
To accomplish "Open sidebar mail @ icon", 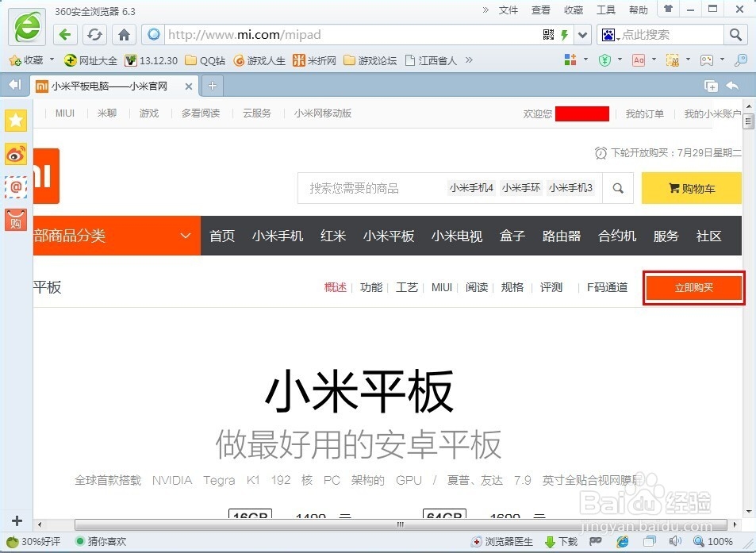I will [x=15, y=187].
